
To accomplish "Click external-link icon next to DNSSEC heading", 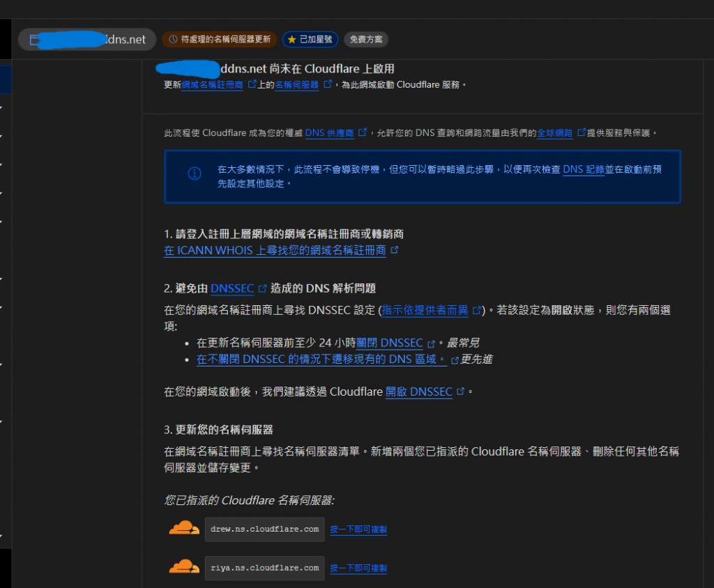I will (262, 288).
